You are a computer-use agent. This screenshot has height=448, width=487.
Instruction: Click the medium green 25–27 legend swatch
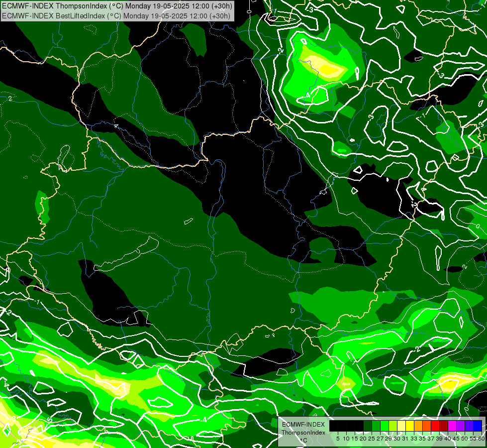pos(376,426)
